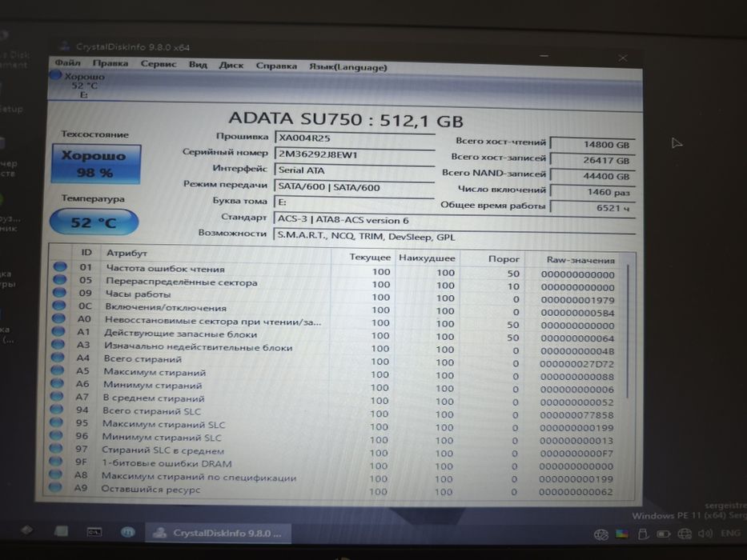The width and height of the screenshot is (747, 560).
Task: Click status circle for 09 Часы работы
Action: pos(59,292)
